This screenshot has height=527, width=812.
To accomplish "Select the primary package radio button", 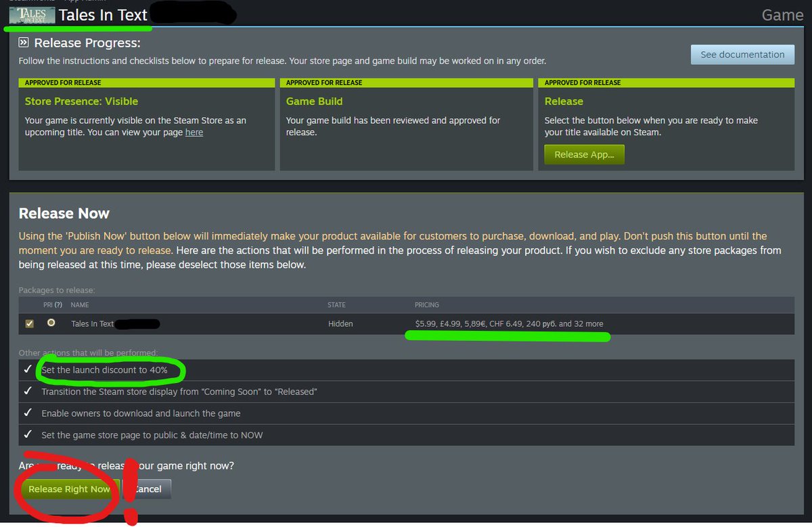I will coord(51,323).
